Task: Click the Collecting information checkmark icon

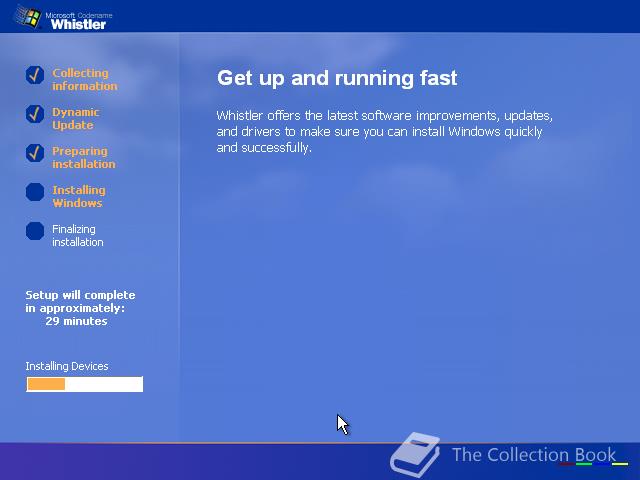Action: coord(35,75)
